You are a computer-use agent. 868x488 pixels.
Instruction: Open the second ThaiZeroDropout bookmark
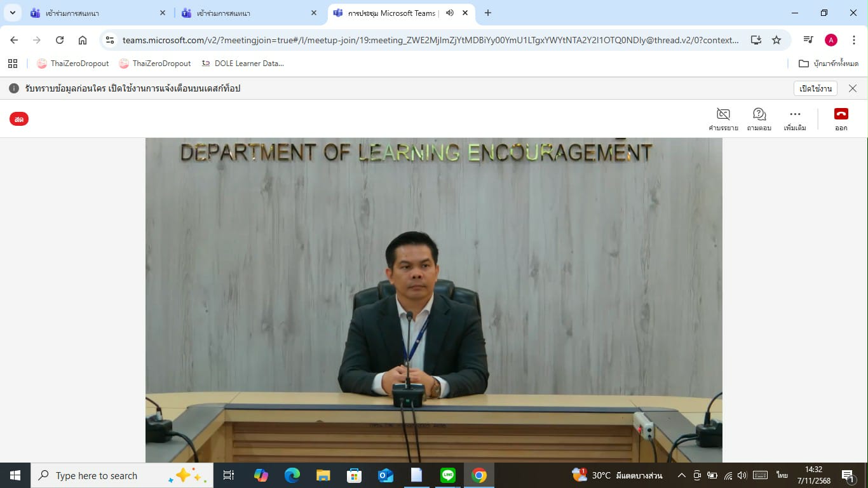pos(155,64)
